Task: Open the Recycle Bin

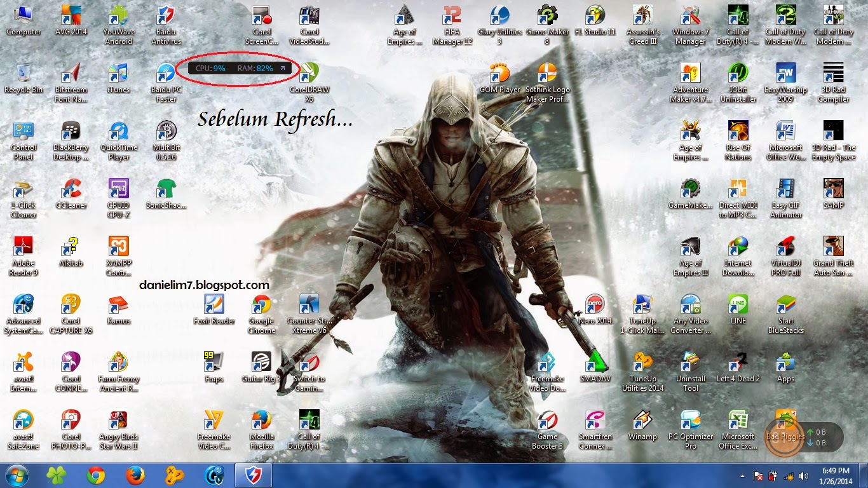Action: (x=24, y=78)
